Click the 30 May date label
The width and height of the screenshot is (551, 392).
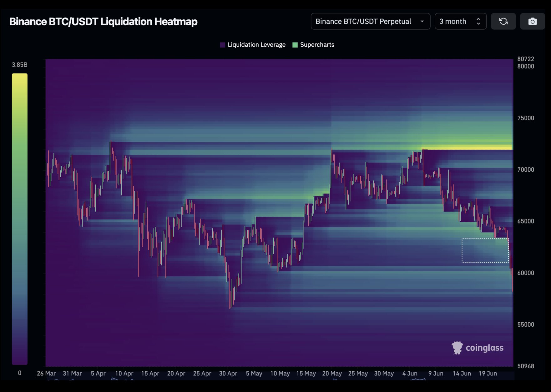(x=384, y=373)
